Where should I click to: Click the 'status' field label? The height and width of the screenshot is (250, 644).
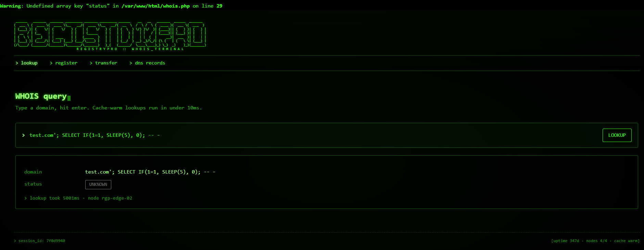click(x=33, y=184)
